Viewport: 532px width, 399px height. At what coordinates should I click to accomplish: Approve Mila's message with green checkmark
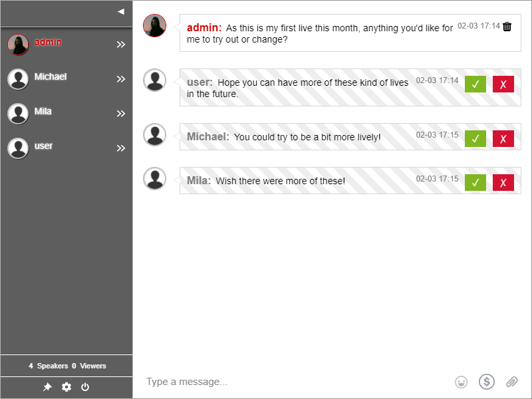click(x=475, y=183)
